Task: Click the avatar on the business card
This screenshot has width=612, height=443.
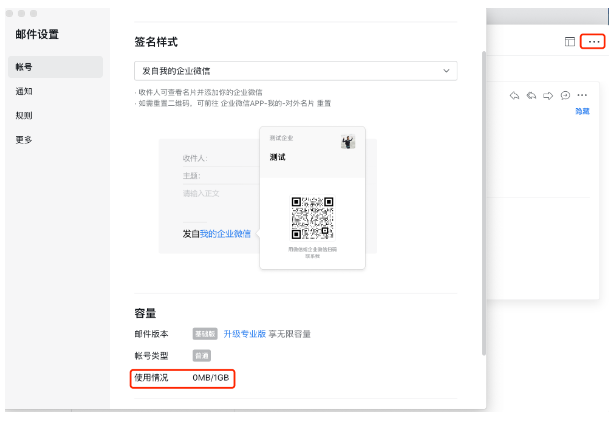Action: (348, 142)
